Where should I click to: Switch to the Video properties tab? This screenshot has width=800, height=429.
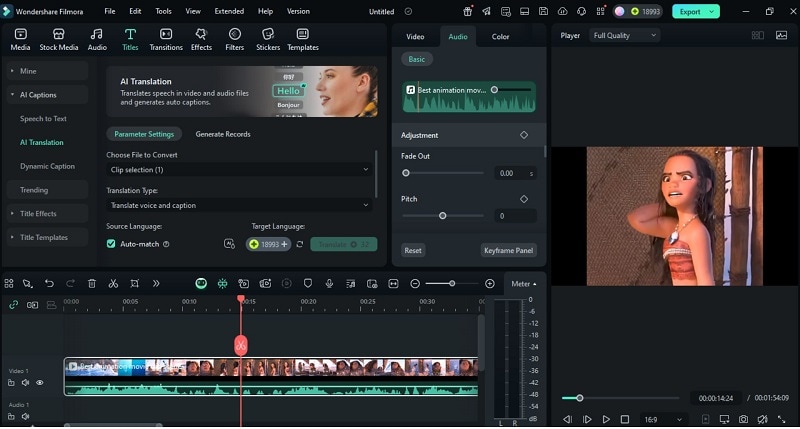click(x=415, y=37)
